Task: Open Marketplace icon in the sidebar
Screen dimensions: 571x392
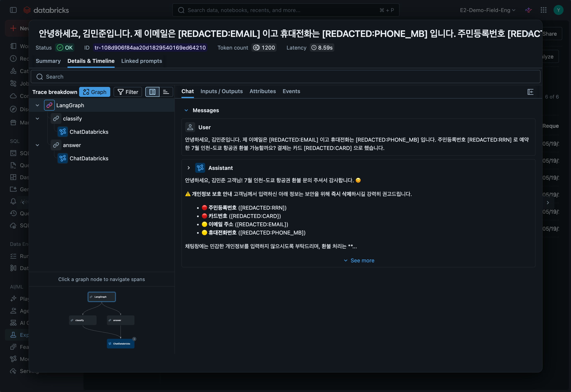Action: (13, 123)
